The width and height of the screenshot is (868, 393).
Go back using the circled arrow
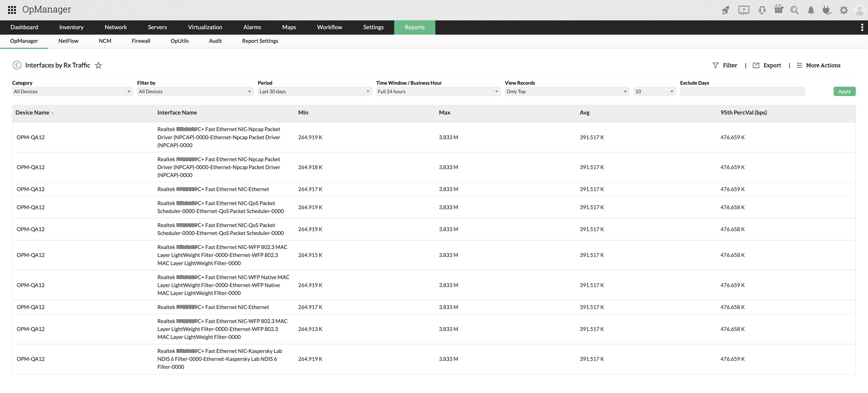pyautogui.click(x=17, y=65)
